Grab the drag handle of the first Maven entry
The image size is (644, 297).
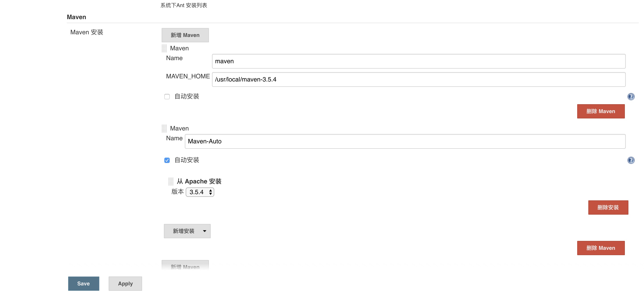[x=164, y=48]
